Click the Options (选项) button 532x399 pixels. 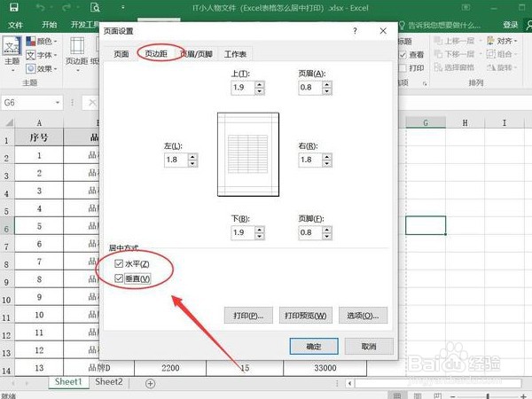click(x=363, y=316)
